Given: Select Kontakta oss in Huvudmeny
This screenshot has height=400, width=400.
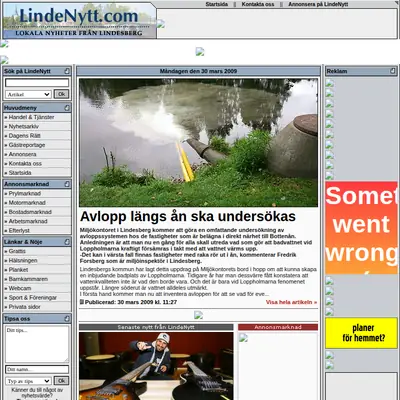Looking at the screenshot, I should 25,164.
